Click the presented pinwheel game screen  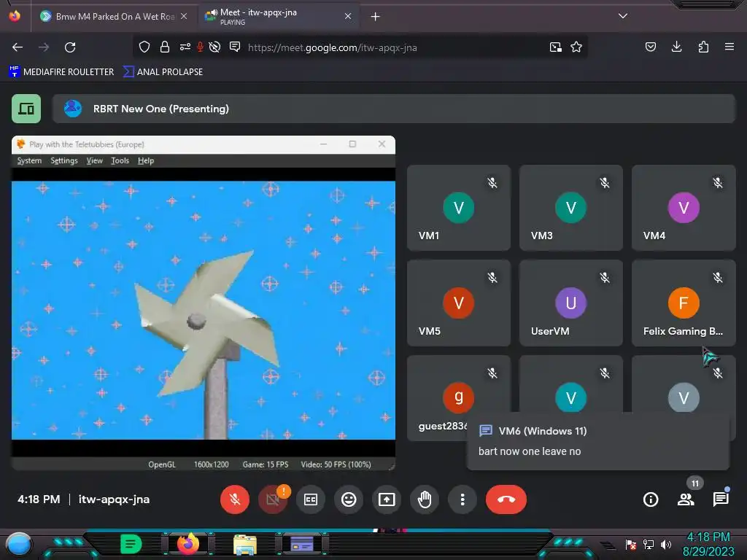point(204,310)
